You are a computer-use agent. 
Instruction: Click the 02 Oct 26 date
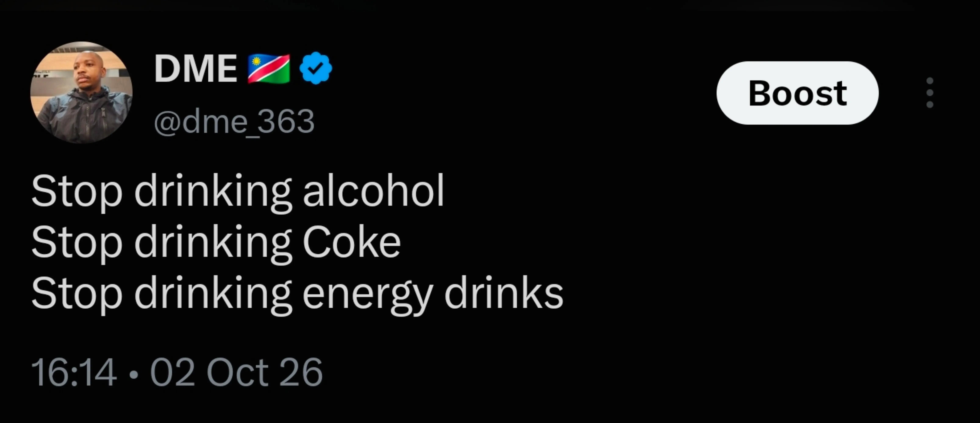point(237,373)
